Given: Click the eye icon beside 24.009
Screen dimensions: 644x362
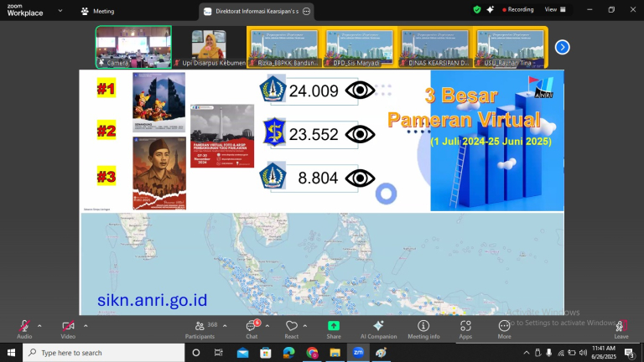Looking at the screenshot, I should click(360, 90).
